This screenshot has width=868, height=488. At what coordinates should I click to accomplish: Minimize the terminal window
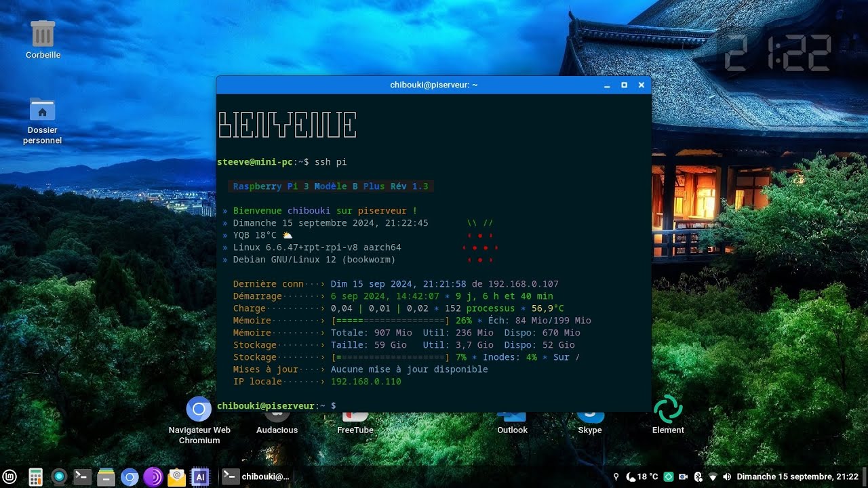pyautogui.click(x=607, y=85)
